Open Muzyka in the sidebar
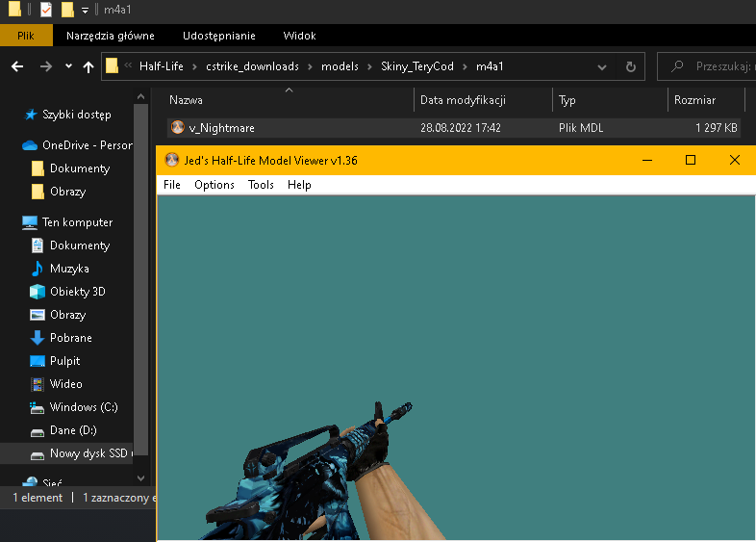Screen dimensions: 756x542 click(x=69, y=269)
